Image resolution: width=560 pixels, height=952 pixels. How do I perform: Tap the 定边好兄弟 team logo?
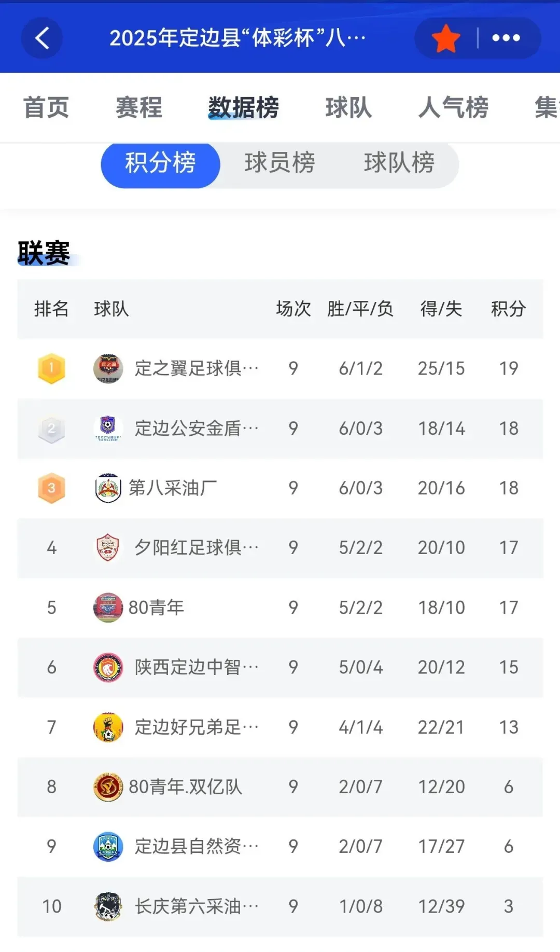(x=108, y=727)
